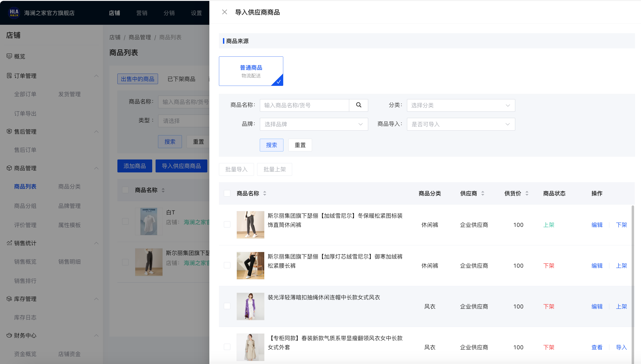Click the magnifier search icon beside 商品名称 field
The height and width of the screenshot is (364, 641).
coord(359,105)
